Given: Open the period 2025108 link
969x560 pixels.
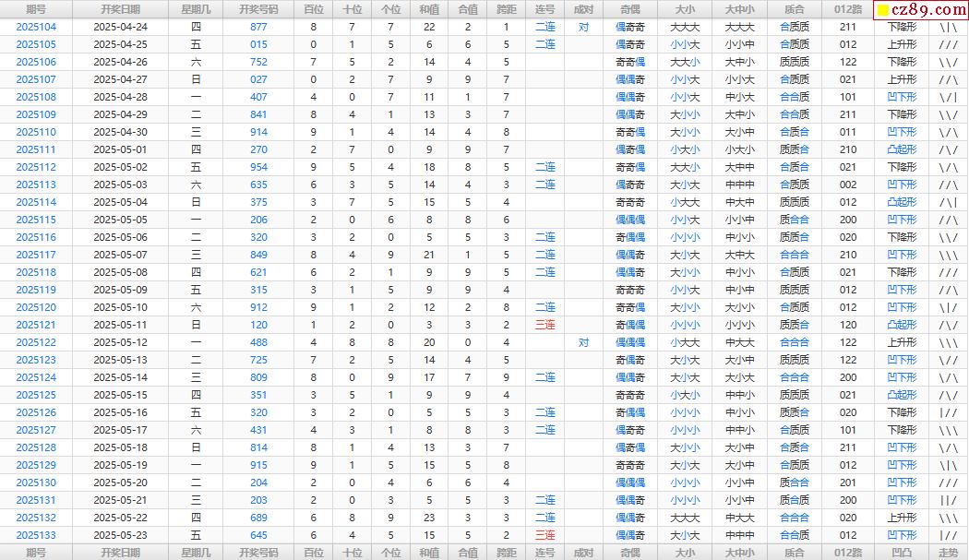Looking at the screenshot, I should (x=36, y=97).
